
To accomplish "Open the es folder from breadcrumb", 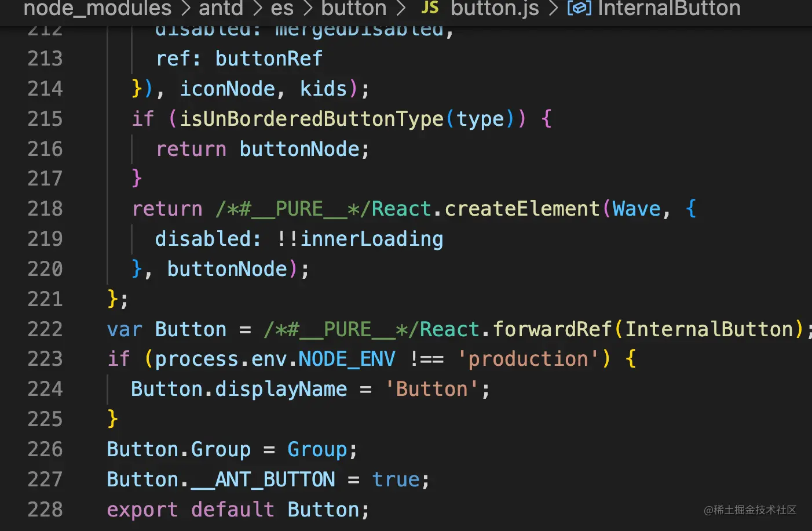I will click(x=282, y=9).
